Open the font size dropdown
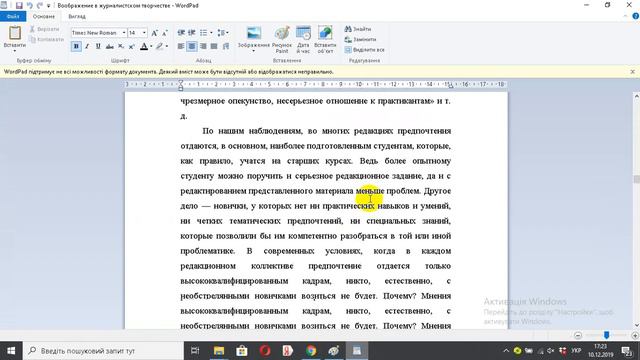The width and height of the screenshot is (640, 360). (144, 33)
